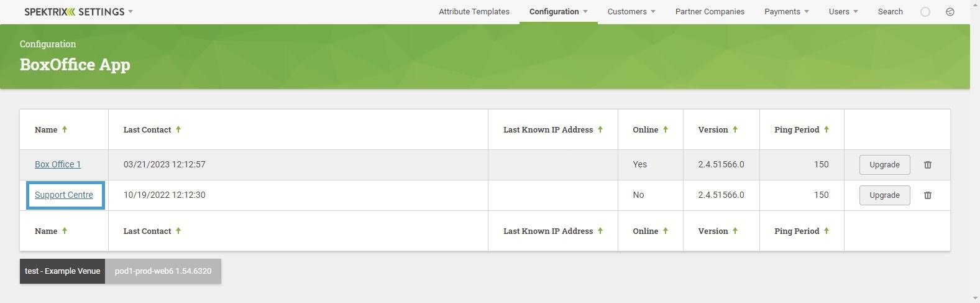Sort by Online in bottom header

click(651, 231)
